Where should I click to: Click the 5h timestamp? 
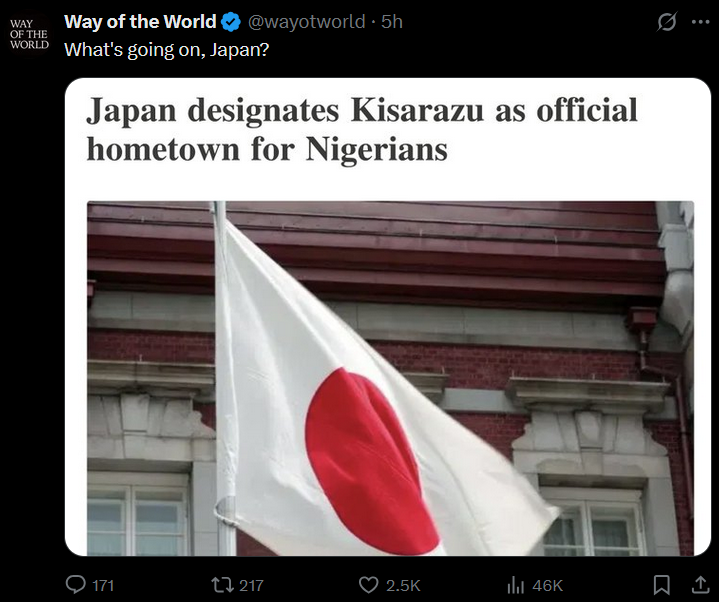coord(392,22)
